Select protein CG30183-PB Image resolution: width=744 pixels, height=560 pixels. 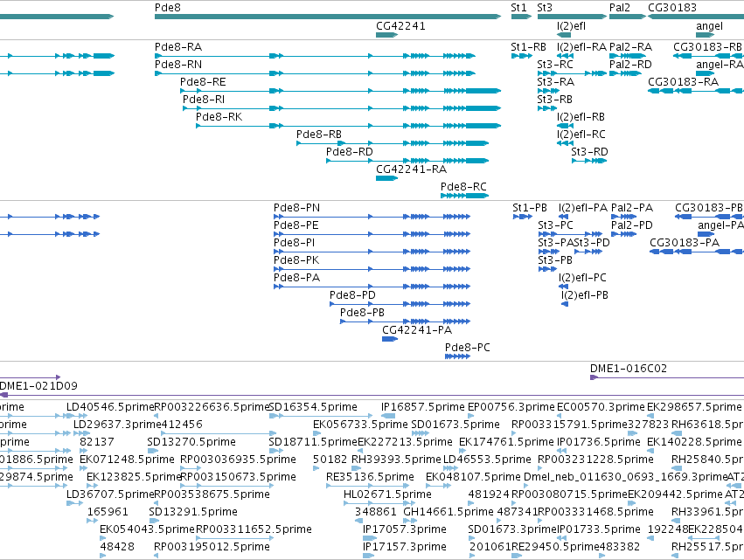pos(709,217)
